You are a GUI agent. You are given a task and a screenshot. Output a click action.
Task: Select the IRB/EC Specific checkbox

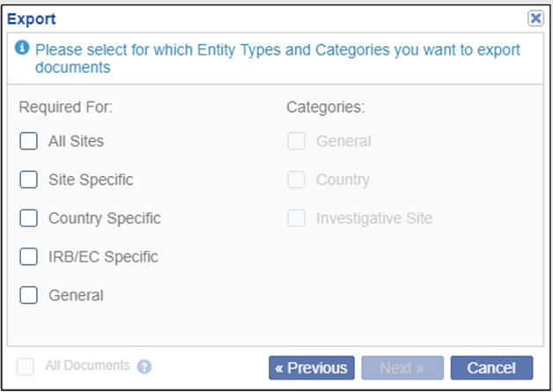click(29, 257)
